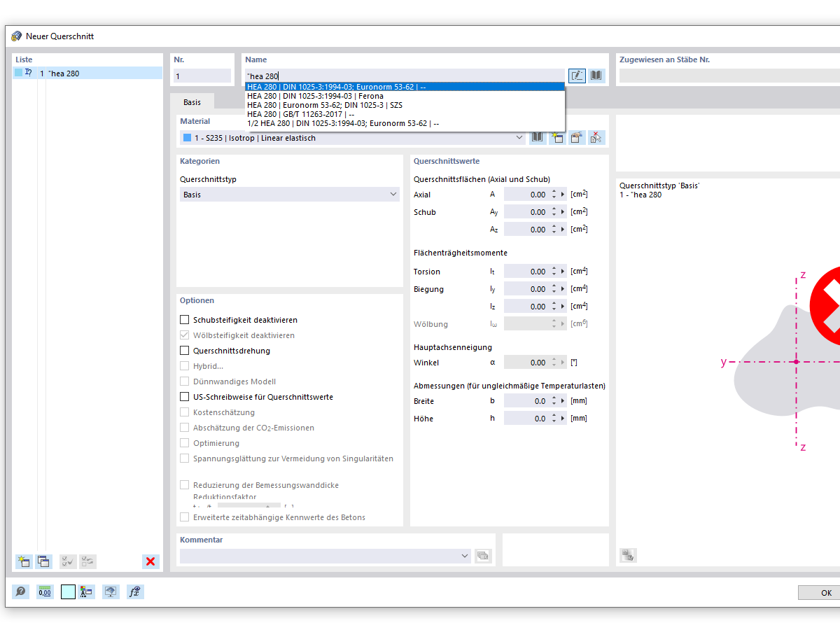This screenshot has height=630, width=840.
Task: Open the material library book icon
Action: click(x=538, y=138)
